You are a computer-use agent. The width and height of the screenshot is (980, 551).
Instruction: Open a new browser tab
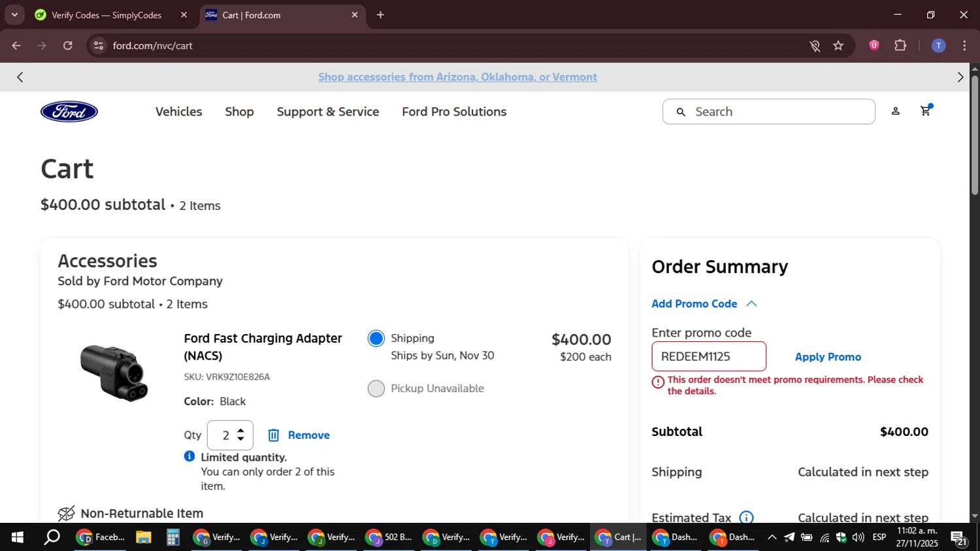coord(381,15)
